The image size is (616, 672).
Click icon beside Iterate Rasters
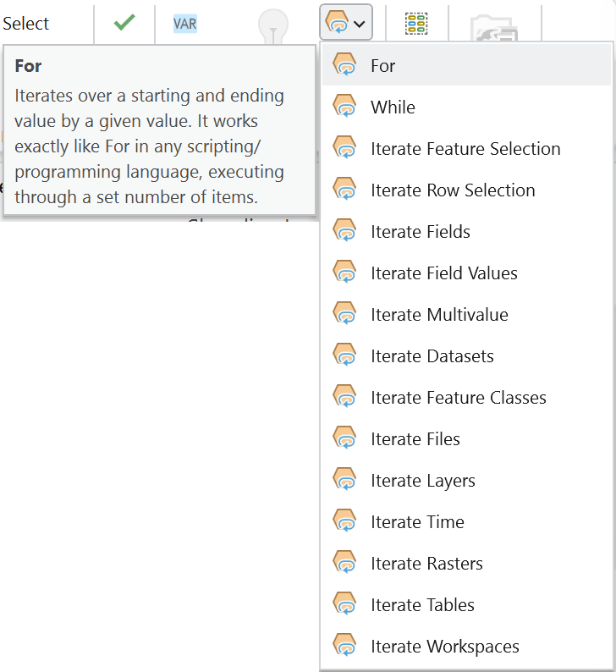click(345, 562)
